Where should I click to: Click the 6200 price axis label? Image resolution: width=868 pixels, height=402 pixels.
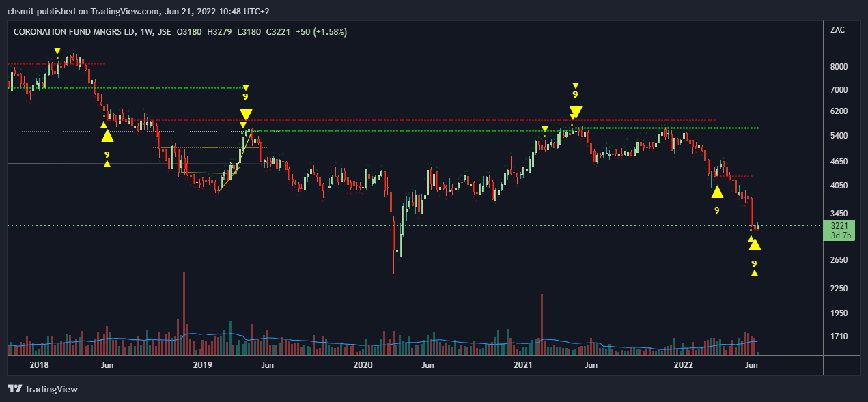[839, 111]
